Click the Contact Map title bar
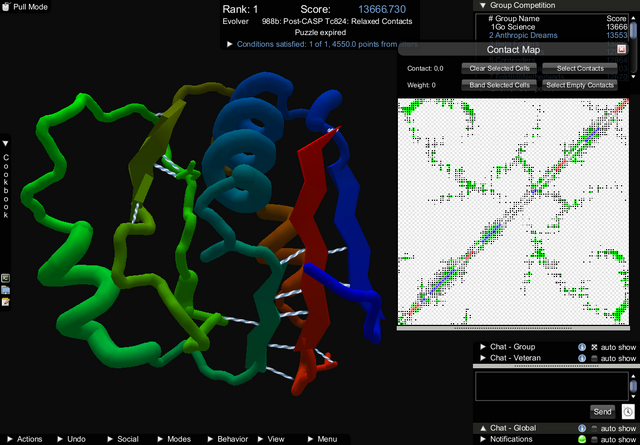The image size is (640, 445). (513, 49)
